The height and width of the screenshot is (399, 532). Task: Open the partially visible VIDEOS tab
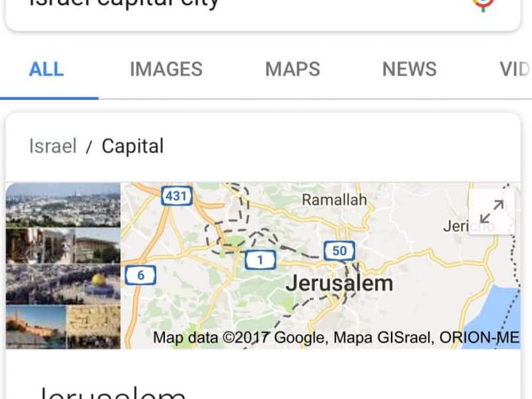(515, 69)
